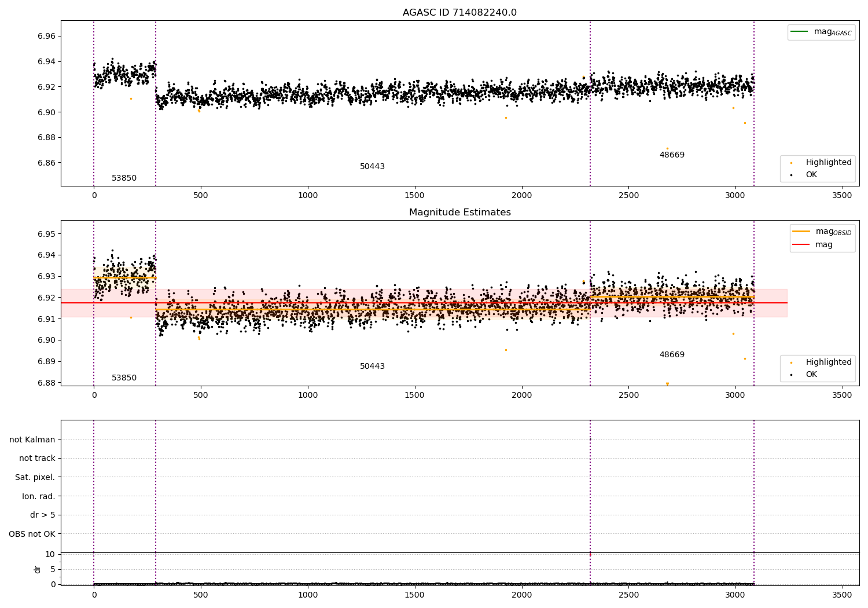Click the 6.93 y-axis tick label

(46, 276)
